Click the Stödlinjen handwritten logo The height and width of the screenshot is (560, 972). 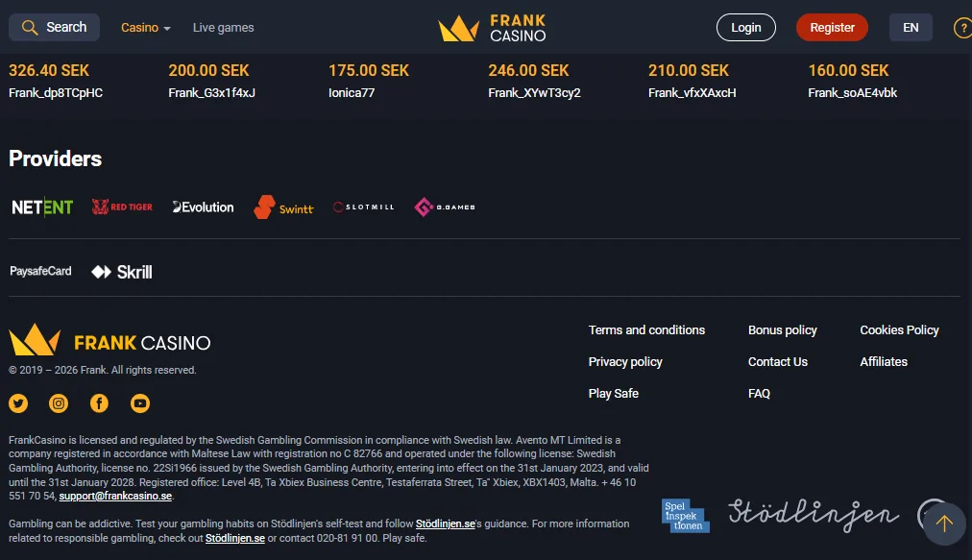coord(814,515)
